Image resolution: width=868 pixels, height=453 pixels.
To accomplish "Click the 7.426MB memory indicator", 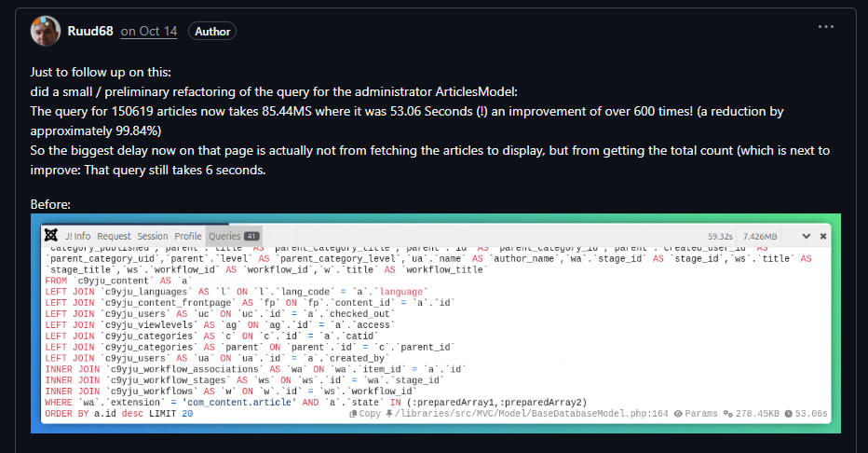I will click(x=765, y=237).
